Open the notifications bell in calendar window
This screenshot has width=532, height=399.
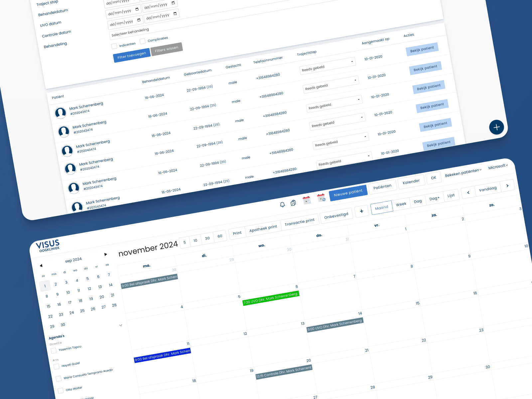(282, 205)
